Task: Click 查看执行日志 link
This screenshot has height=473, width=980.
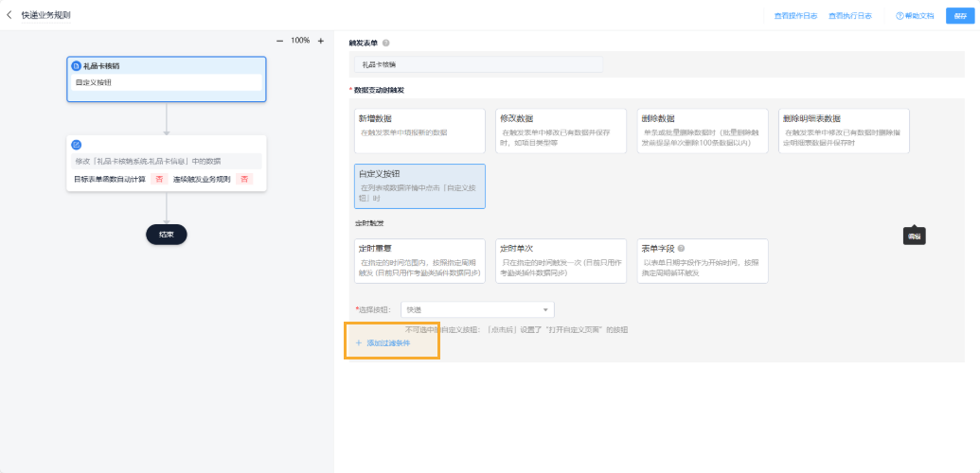Action: [850, 16]
